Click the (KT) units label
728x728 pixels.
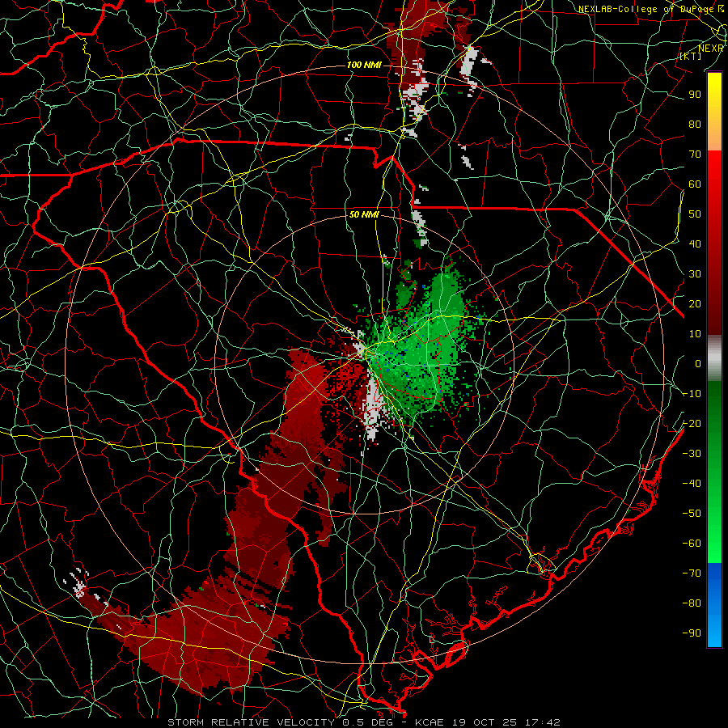(x=691, y=56)
